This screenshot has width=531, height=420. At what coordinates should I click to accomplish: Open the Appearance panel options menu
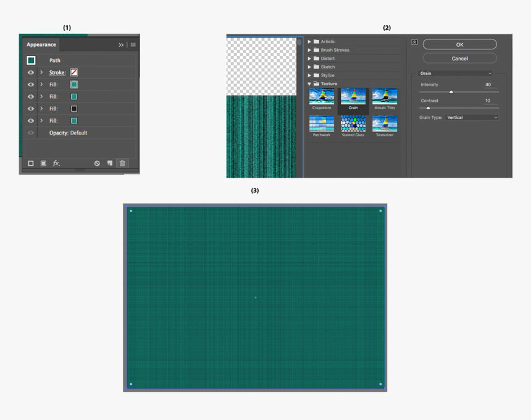pos(133,45)
